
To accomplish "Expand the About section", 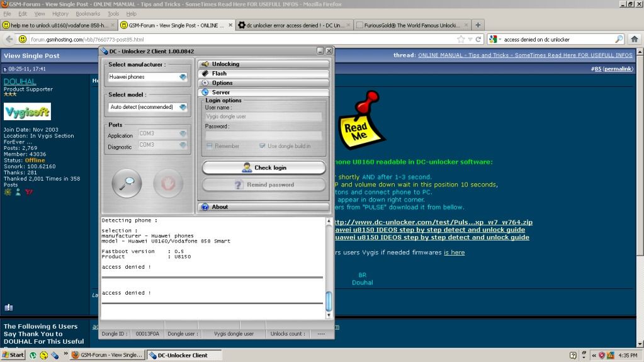I will point(264,207).
